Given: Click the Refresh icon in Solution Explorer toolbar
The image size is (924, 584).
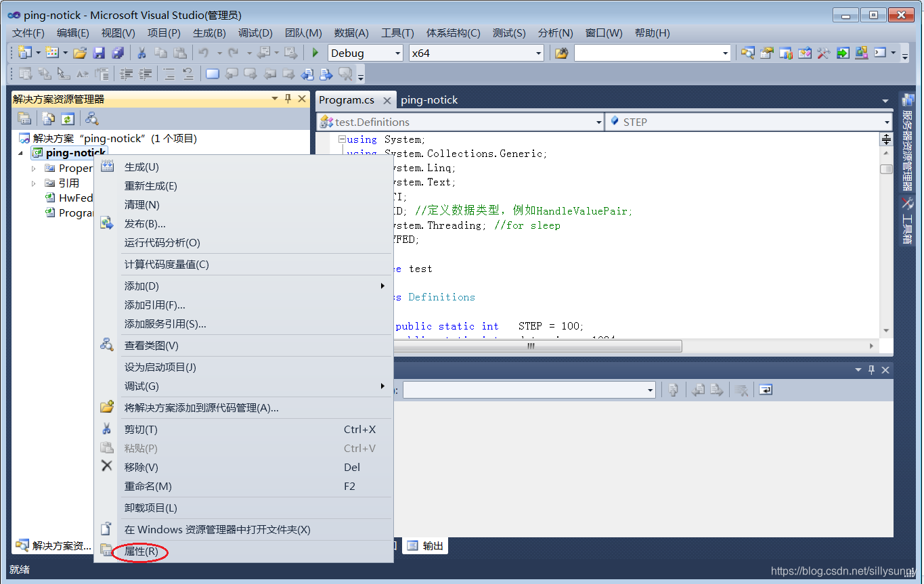Looking at the screenshot, I should click(67, 119).
